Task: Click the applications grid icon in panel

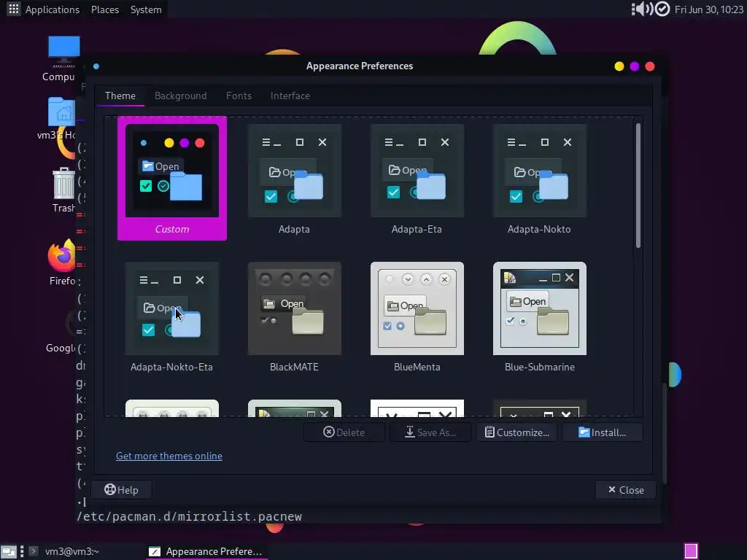Action: 13,9
